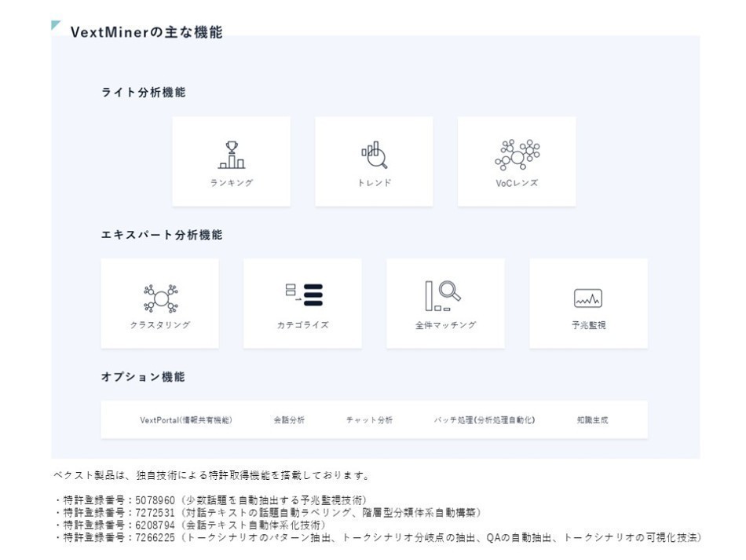The image size is (746, 560).
Task: Click the 予兆監視 card label
Action: pyautogui.click(x=588, y=325)
